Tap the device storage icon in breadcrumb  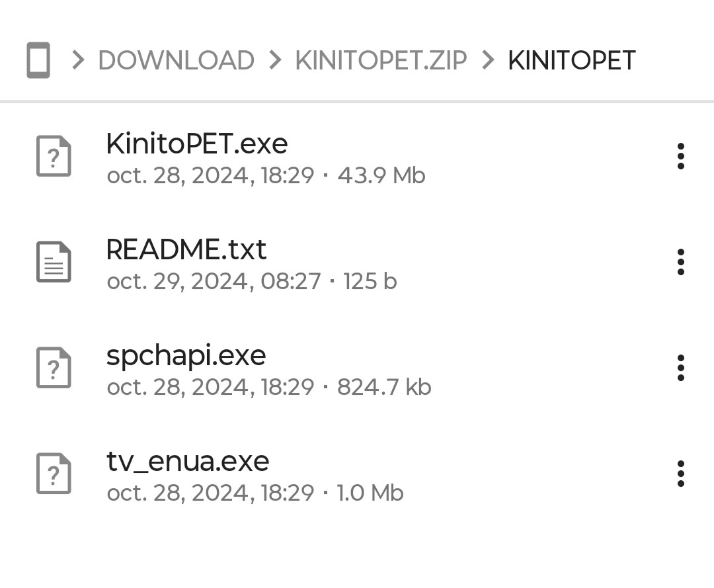pyautogui.click(x=38, y=60)
